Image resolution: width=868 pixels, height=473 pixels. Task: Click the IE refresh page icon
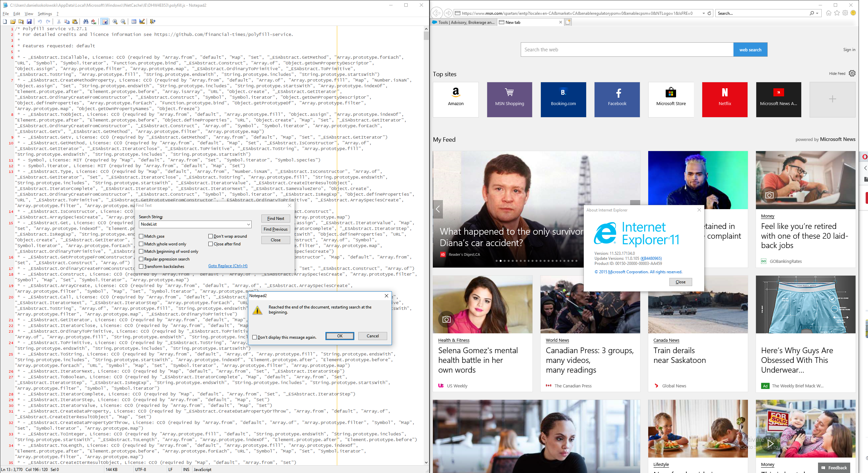(709, 13)
